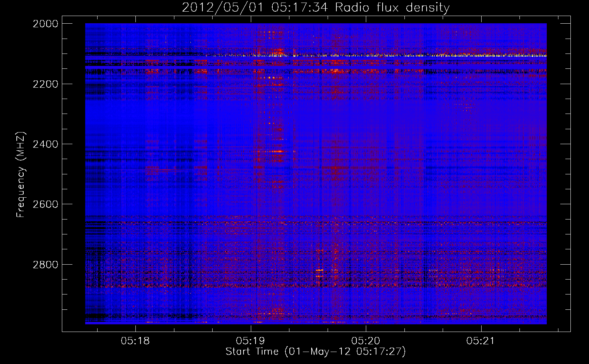Click the 05:21 time tick label

(x=481, y=341)
